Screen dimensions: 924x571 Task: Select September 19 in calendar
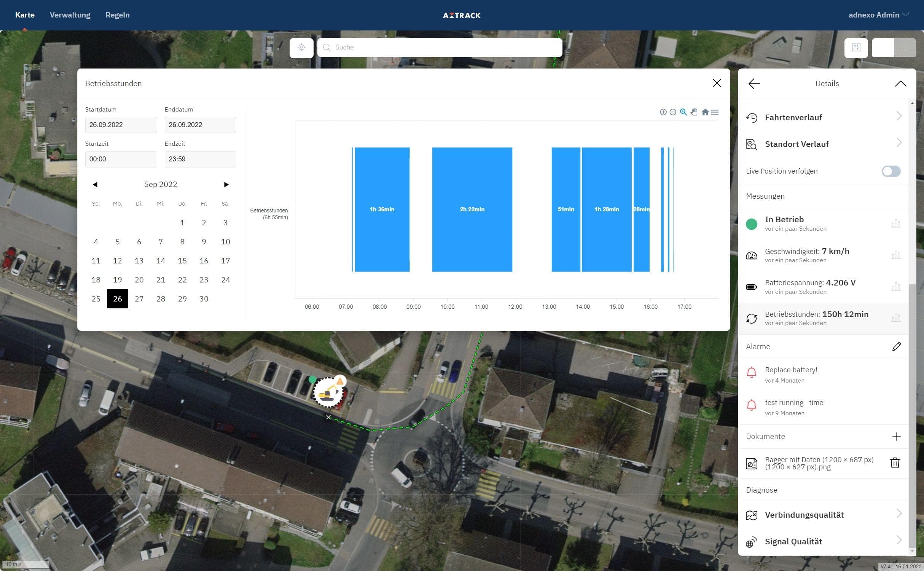coord(118,280)
